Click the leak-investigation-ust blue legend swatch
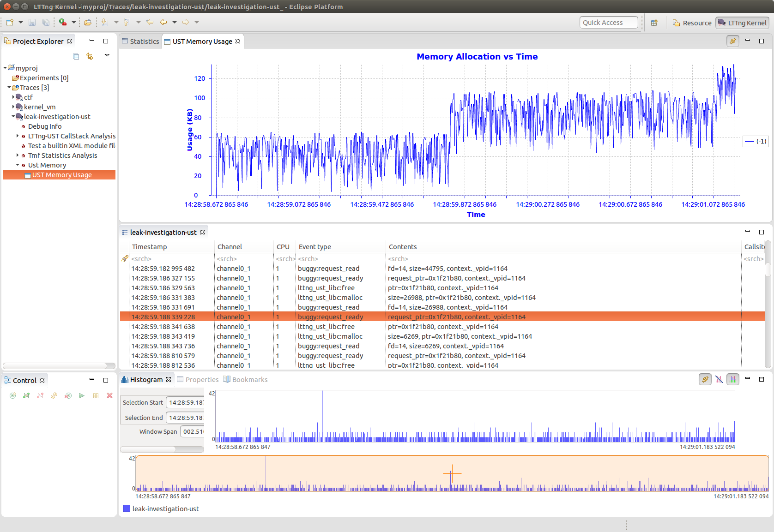This screenshot has width=774, height=532. [127, 508]
